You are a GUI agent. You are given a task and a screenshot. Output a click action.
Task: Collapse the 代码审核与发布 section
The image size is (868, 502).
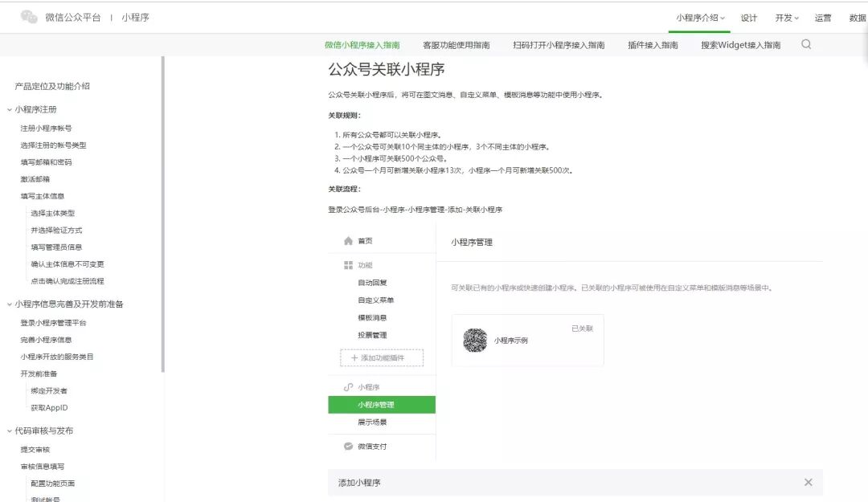pyautogui.click(x=10, y=431)
